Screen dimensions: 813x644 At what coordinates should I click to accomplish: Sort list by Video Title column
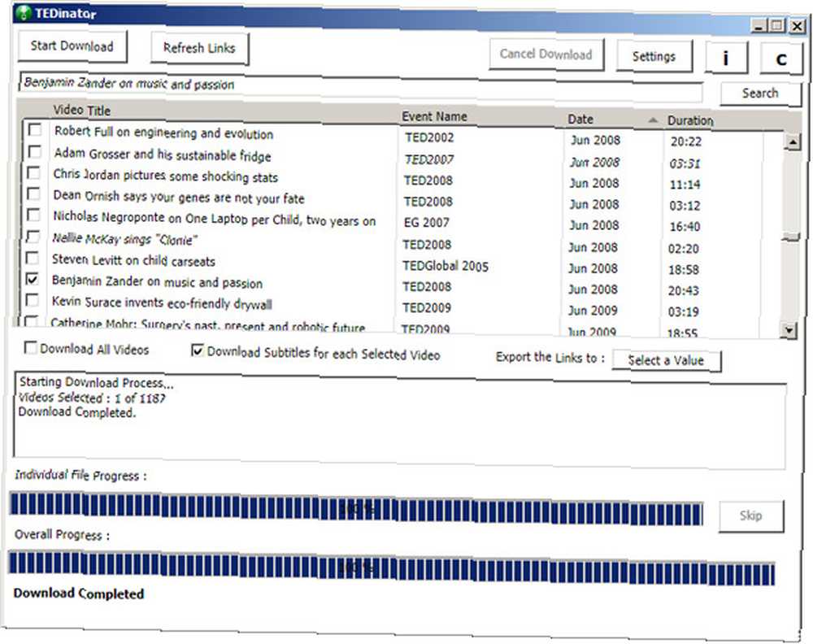82,111
